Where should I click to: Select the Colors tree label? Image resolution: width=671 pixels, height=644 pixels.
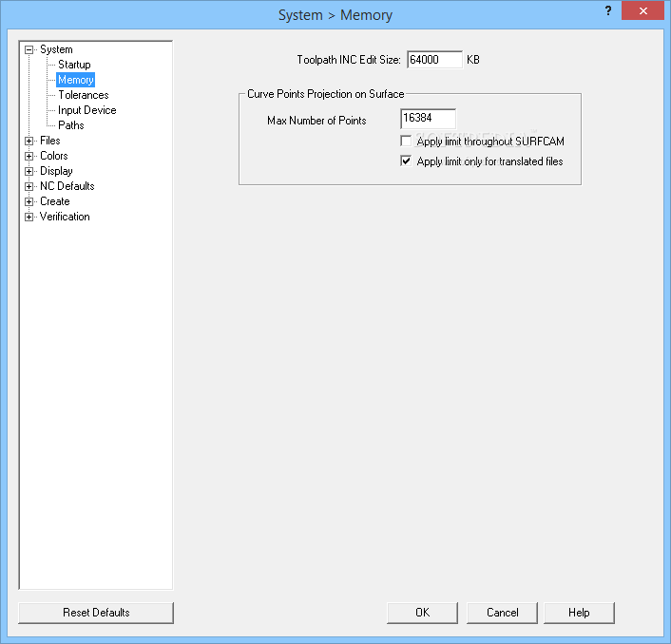click(x=54, y=156)
